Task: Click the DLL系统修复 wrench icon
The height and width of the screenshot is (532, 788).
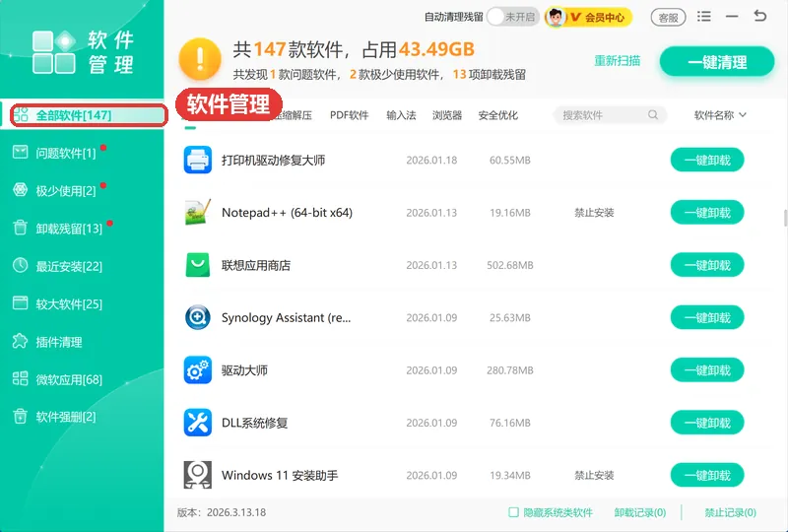Action: click(198, 423)
